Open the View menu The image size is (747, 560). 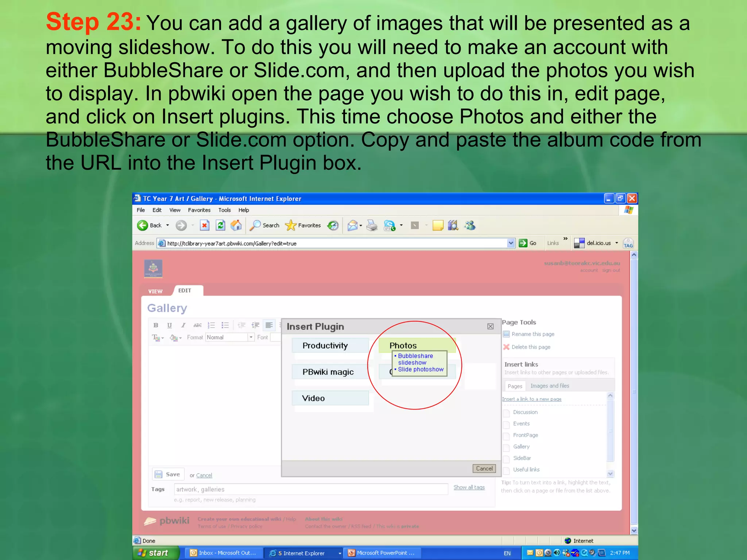tap(175, 210)
